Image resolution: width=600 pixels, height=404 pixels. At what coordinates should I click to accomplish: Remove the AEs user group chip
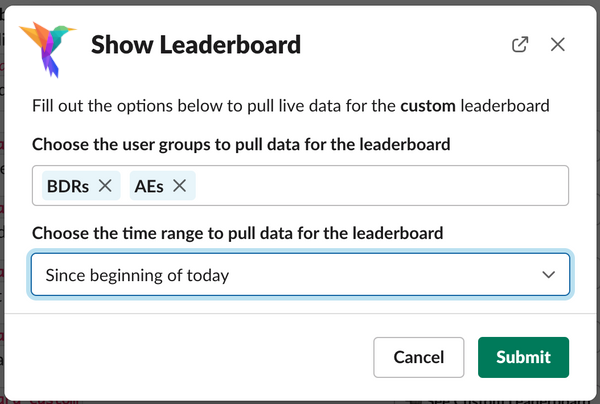coord(179,186)
